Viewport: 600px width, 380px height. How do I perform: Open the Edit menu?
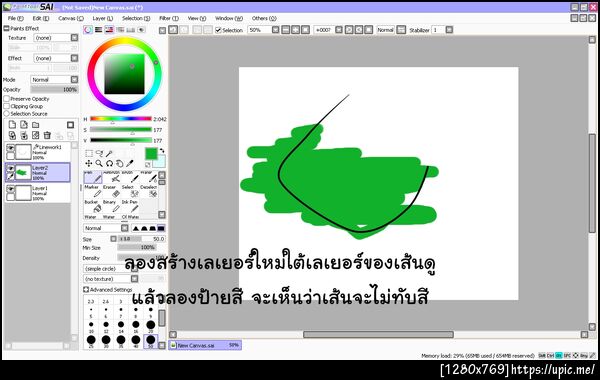(41, 18)
